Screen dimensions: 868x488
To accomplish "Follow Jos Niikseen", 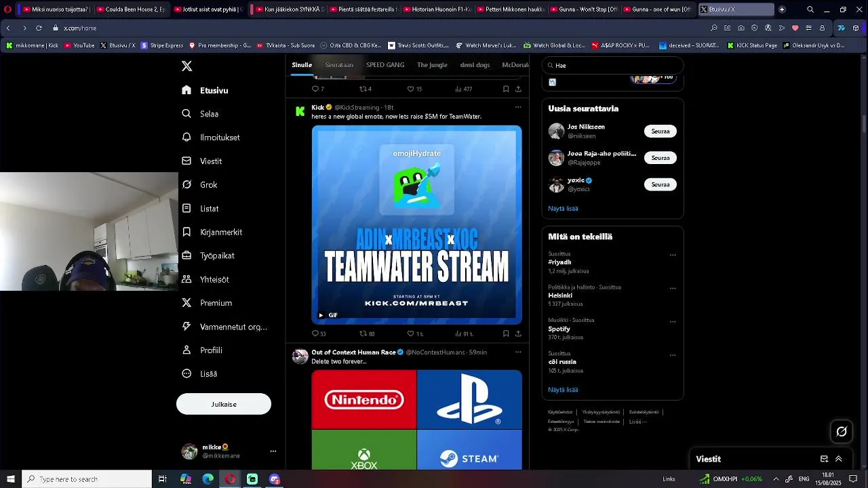I will 660,131.
